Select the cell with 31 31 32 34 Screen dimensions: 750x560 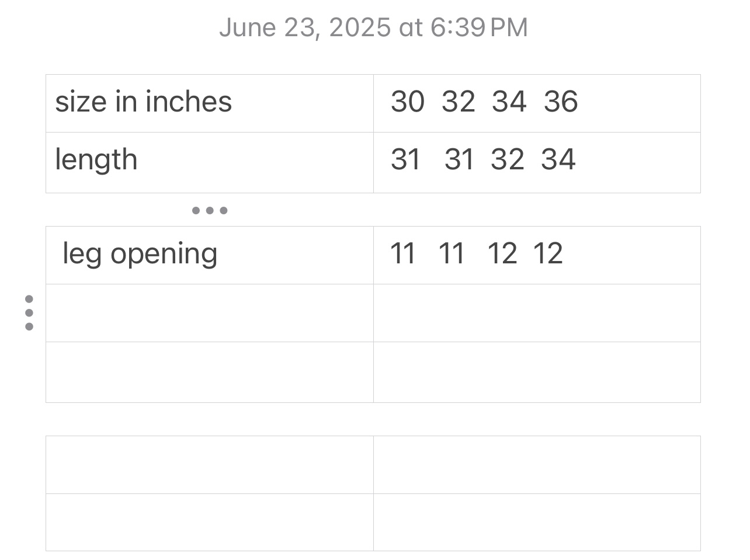tap(537, 162)
